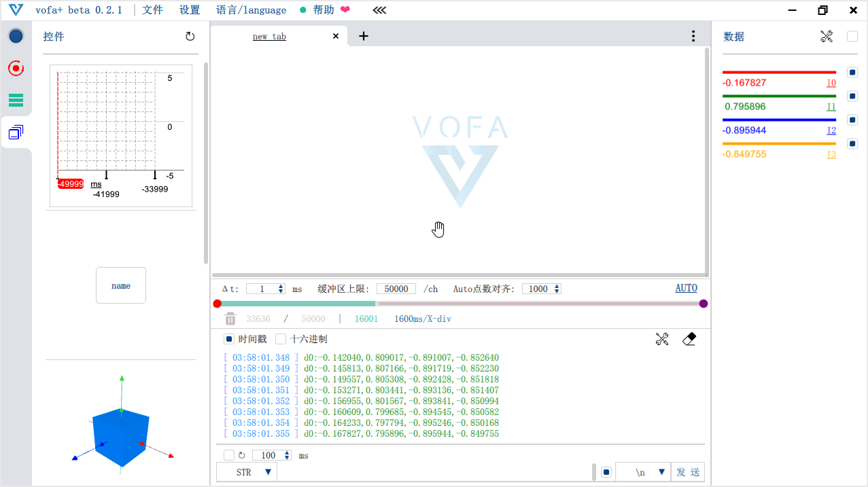Toggle the I0 channel checkbox
This screenshot has height=487, width=868.
click(852, 72)
